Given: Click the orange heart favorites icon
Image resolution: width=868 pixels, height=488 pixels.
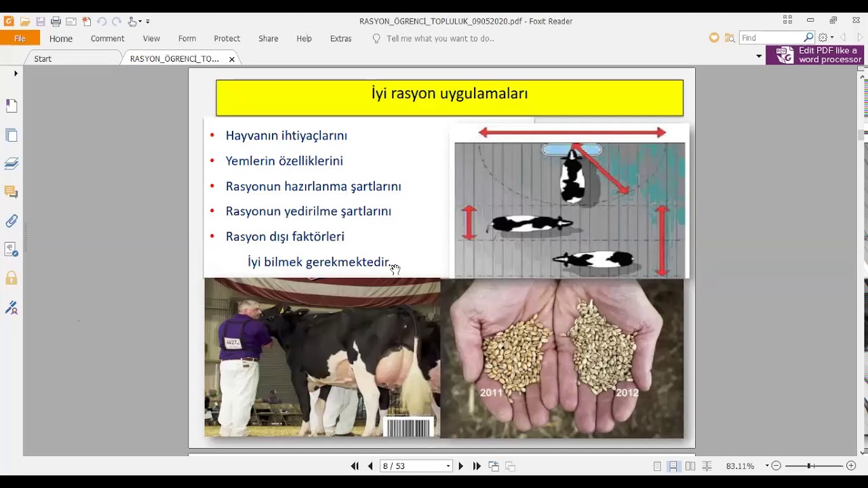Looking at the screenshot, I should pyautogui.click(x=714, y=38).
